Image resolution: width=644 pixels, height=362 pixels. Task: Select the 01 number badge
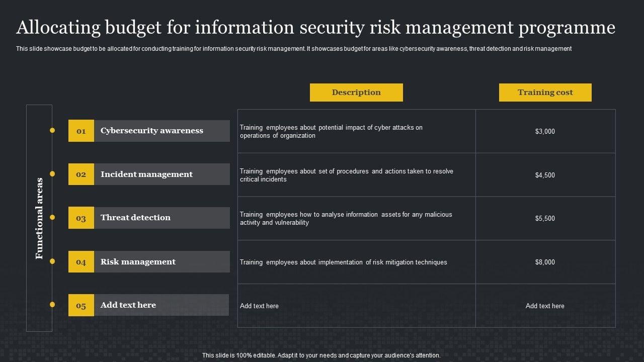[81, 131]
